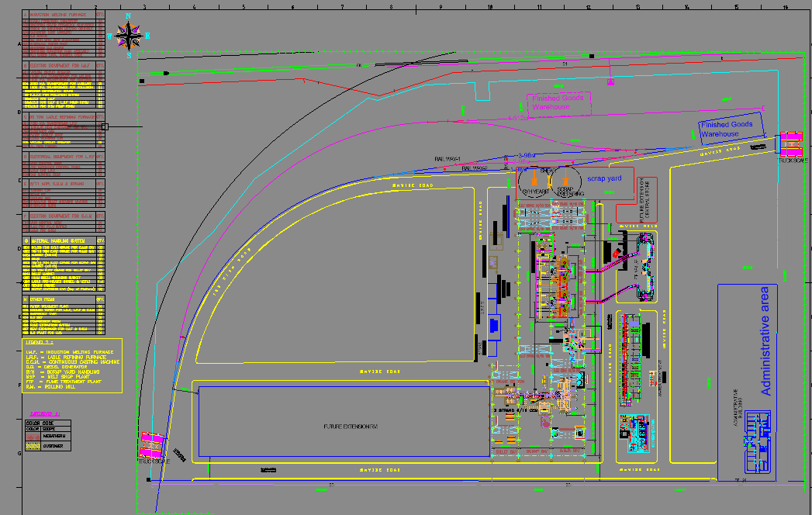Select the Material Handling System table header

[62, 240]
